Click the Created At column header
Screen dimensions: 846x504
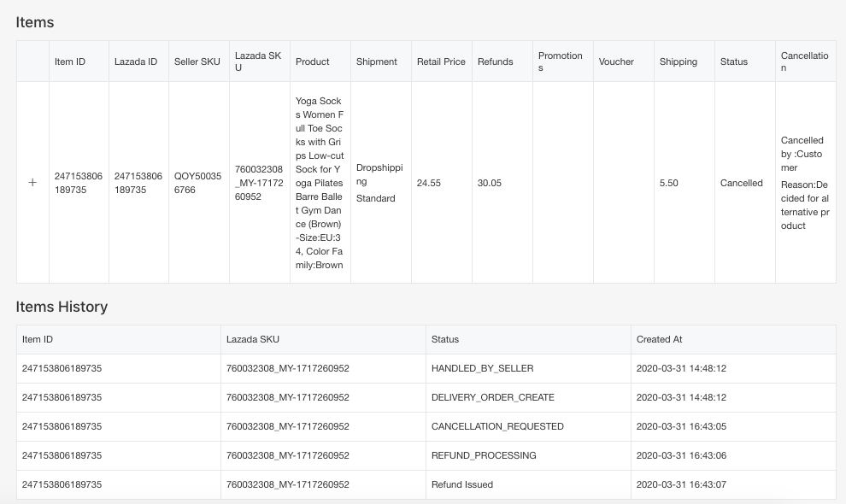660,339
